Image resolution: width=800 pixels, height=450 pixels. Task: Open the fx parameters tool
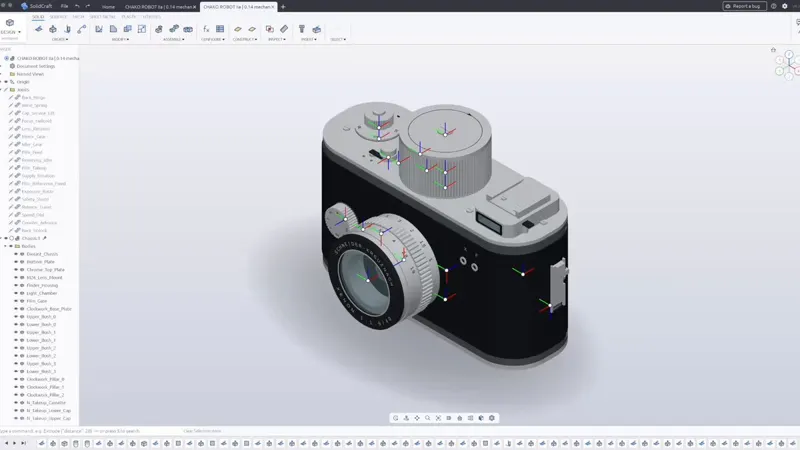coord(206,29)
